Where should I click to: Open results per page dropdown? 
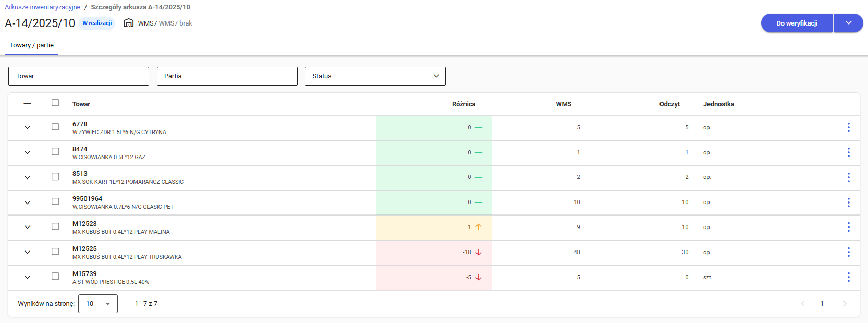(98, 304)
